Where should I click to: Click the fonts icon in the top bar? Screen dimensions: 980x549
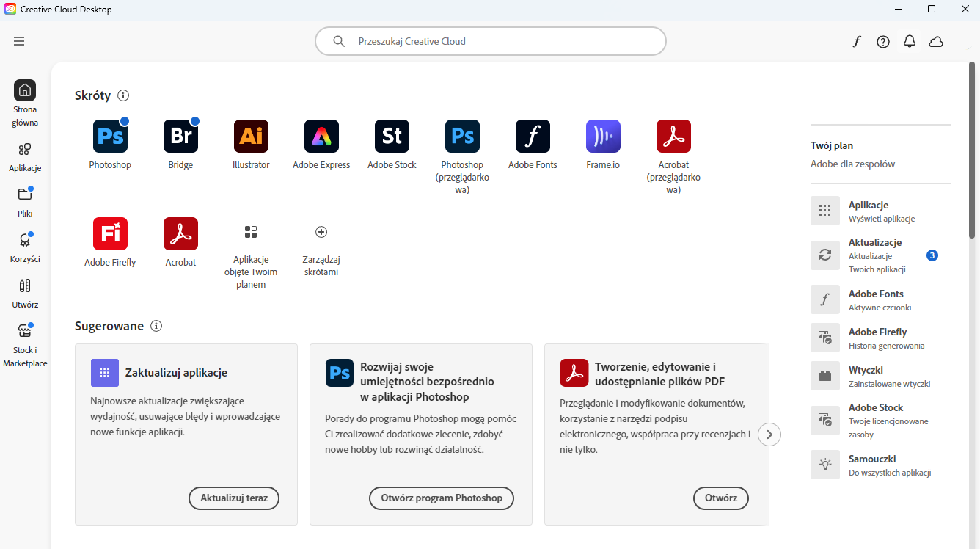pos(856,42)
